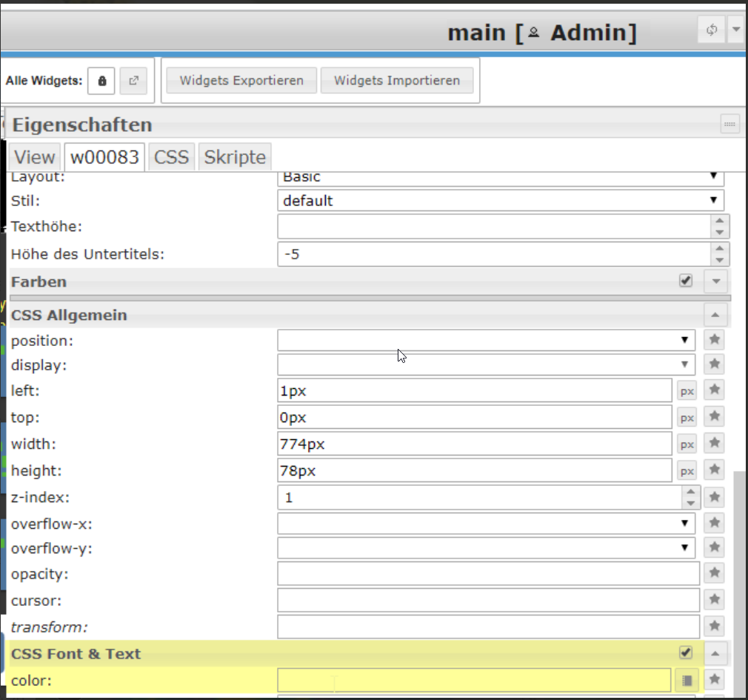
Task: Click the transform input field
Action: click(x=489, y=627)
